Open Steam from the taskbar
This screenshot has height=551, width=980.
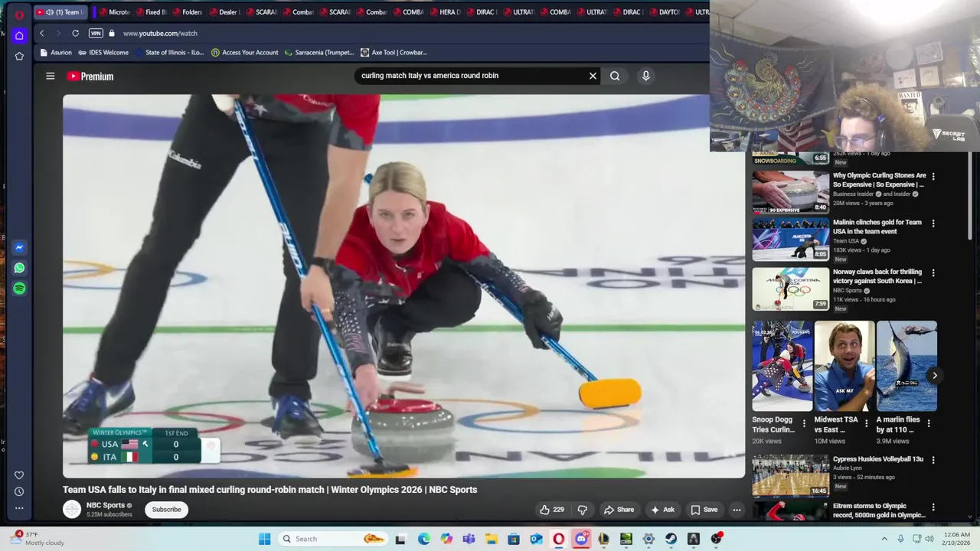point(671,539)
